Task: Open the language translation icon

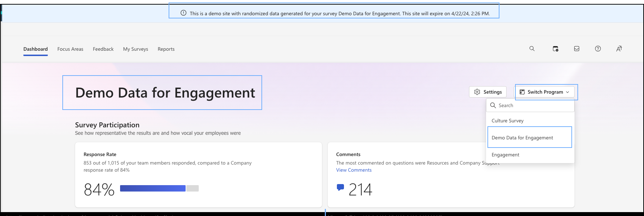Action: coord(619,49)
